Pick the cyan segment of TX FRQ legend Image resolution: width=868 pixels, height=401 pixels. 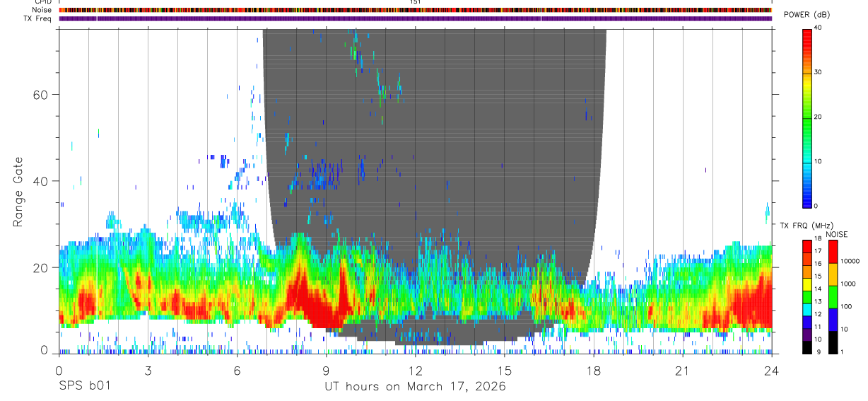click(x=807, y=309)
